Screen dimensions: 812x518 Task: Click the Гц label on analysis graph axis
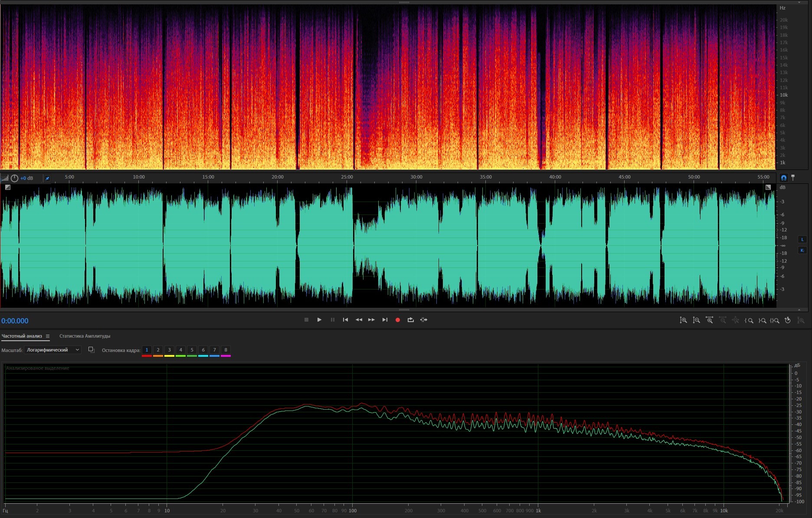click(5, 511)
